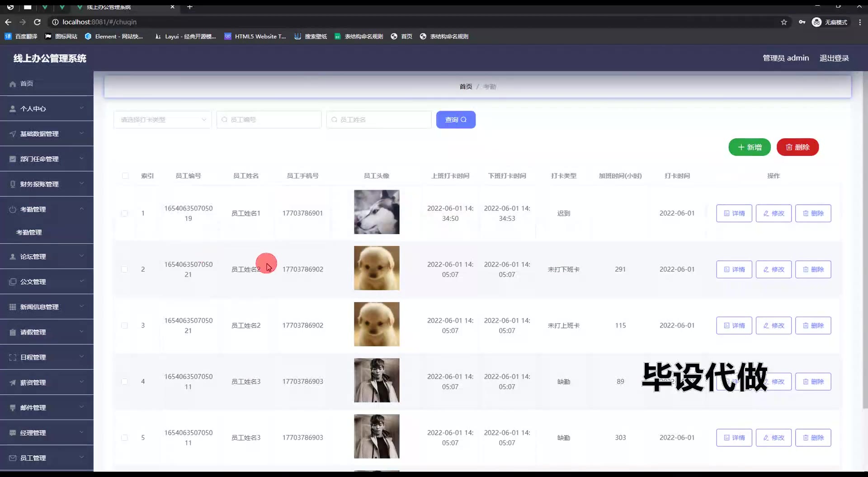868x477 pixels.
Task: Click the power icon beside 考勤管理 parent menu
Action: coord(13,210)
